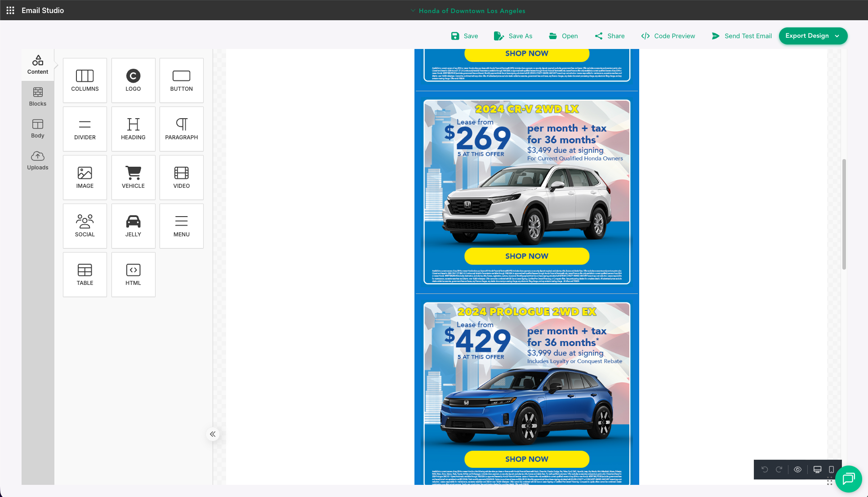Select the Paragraph content block
The width and height of the screenshot is (868, 497).
pos(182,129)
